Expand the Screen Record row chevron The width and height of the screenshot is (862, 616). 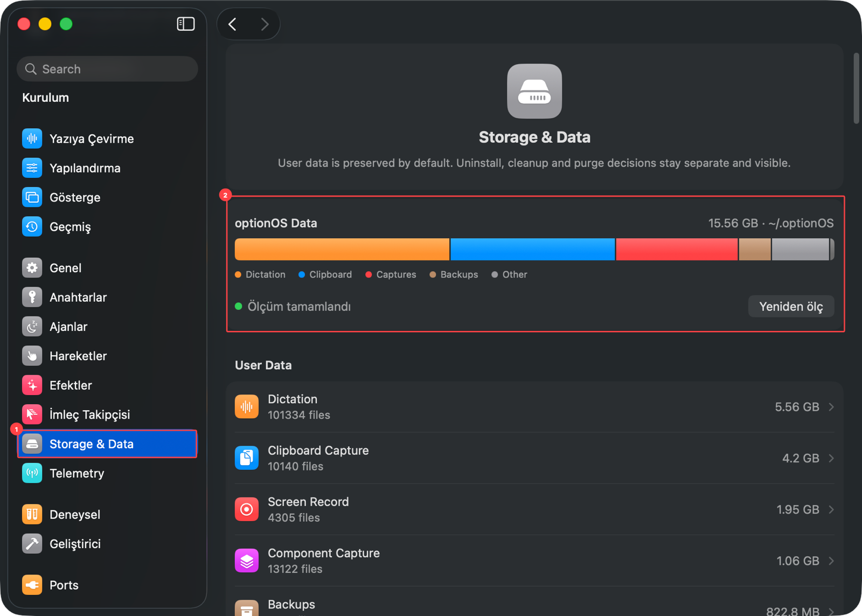(x=831, y=509)
